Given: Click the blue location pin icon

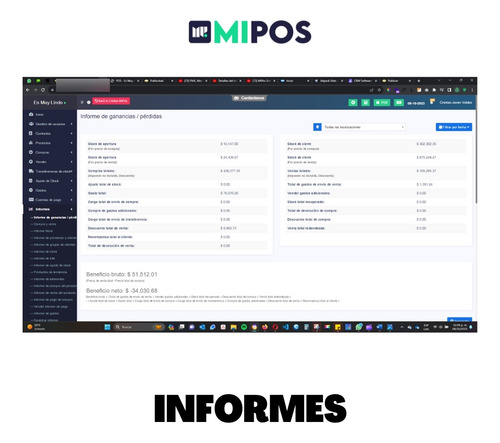Looking at the screenshot, I should pyautogui.click(x=317, y=127).
